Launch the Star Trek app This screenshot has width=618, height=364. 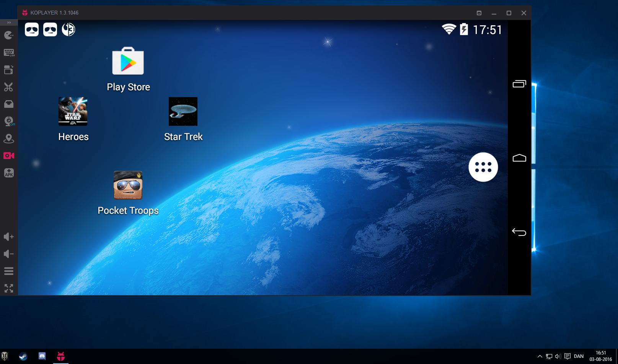[183, 111]
